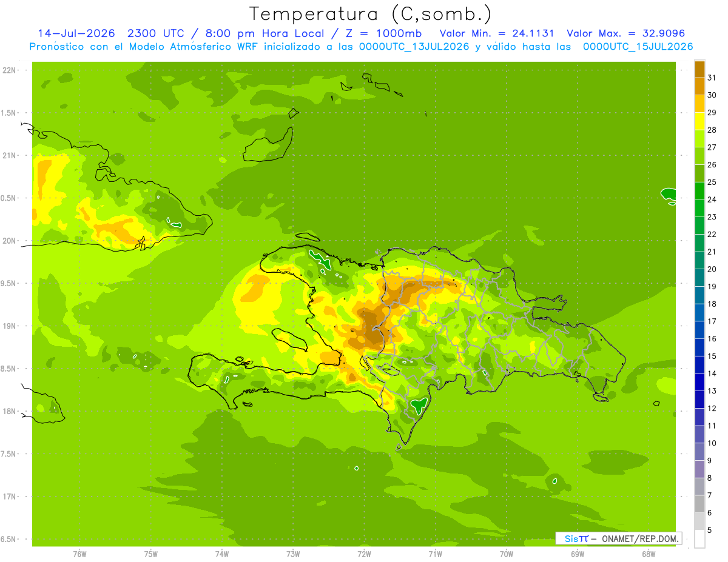Click legend value "26" on color scale
Image resolution: width=728 pixels, height=562 pixels.
point(712,165)
